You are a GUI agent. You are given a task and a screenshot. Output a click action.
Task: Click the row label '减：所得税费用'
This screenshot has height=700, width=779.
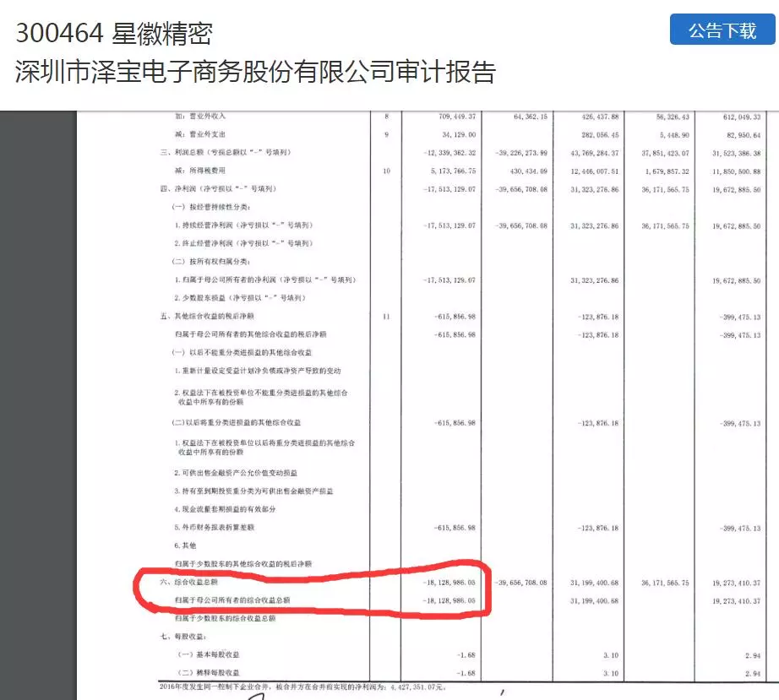[200, 171]
